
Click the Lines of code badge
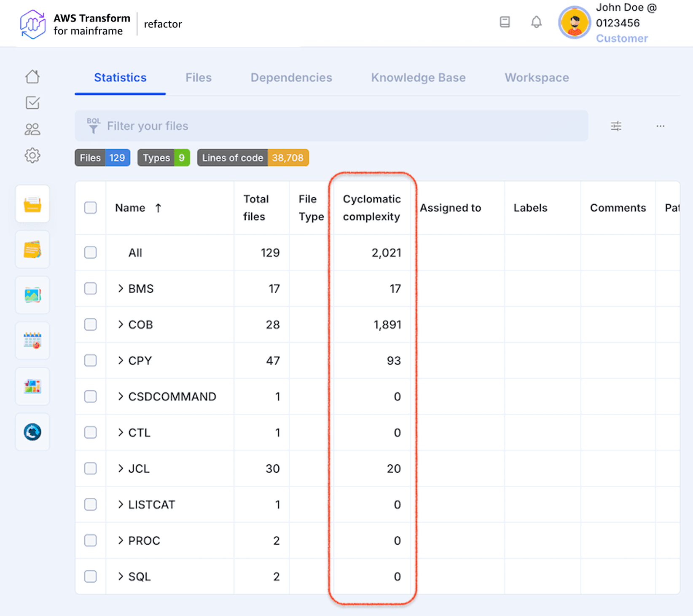pyautogui.click(x=252, y=158)
